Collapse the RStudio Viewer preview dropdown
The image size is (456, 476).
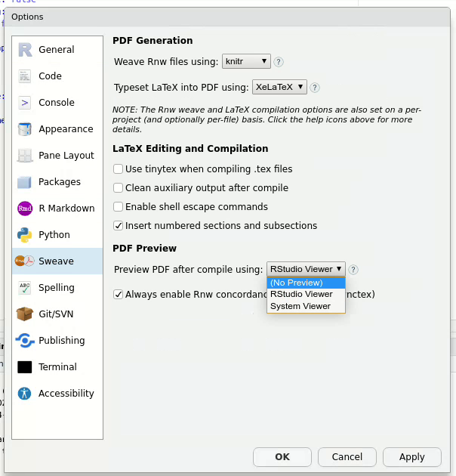pyautogui.click(x=306, y=269)
